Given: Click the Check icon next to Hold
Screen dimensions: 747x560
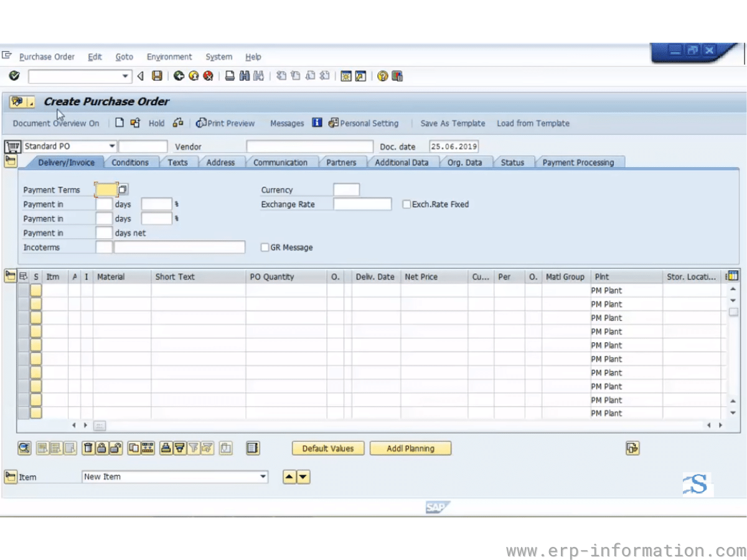Looking at the screenshot, I should 178,123.
